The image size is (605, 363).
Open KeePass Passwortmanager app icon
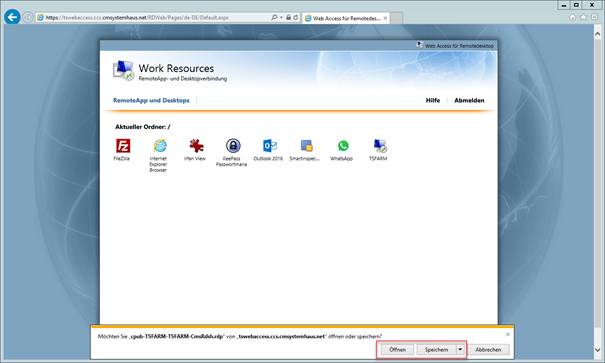(x=233, y=146)
